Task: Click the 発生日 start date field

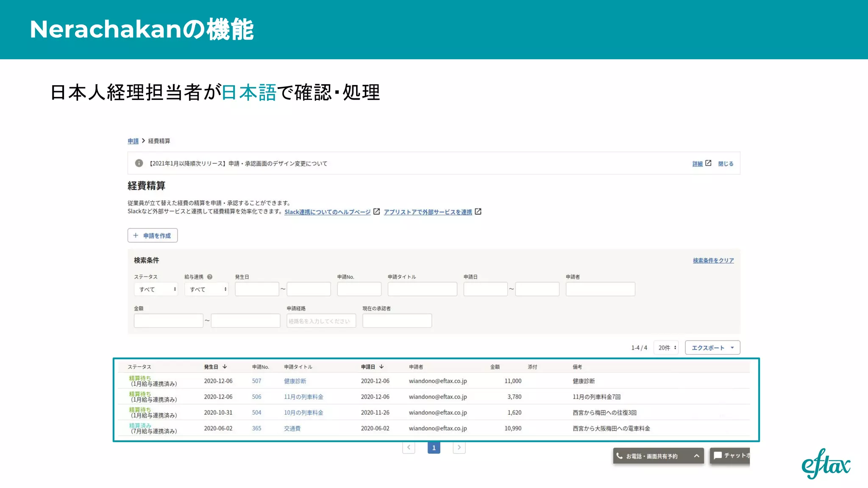Action: point(257,289)
